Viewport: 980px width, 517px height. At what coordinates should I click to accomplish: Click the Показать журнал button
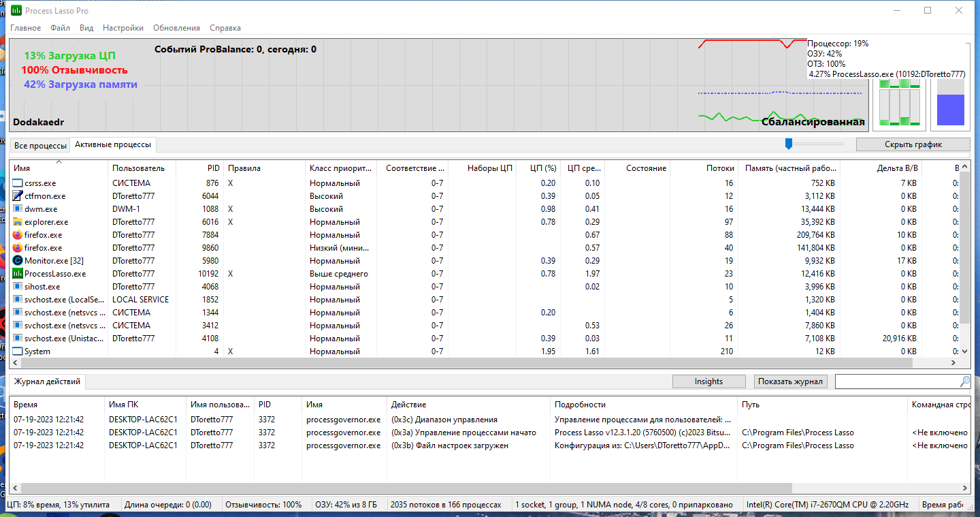[x=791, y=381]
